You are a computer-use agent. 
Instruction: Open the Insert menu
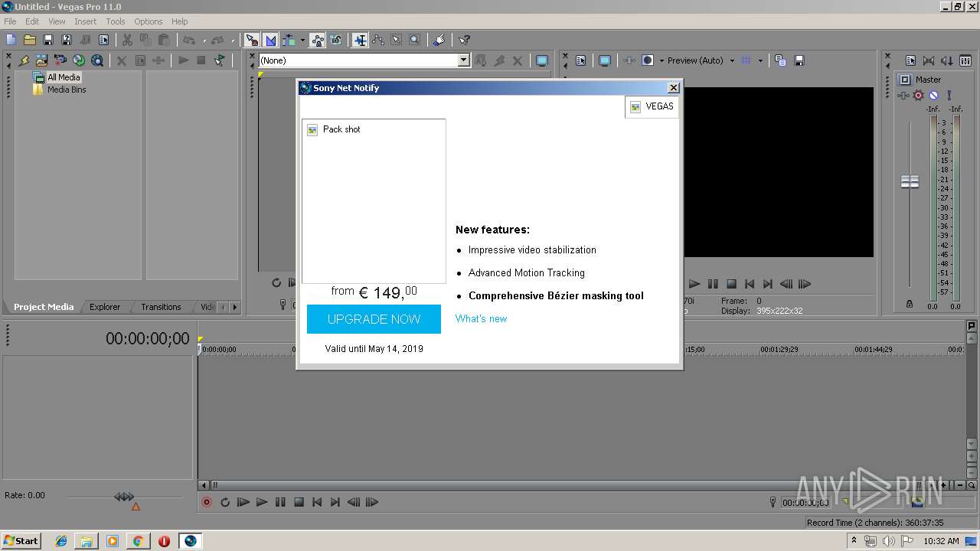pyautogui.click(x=86, y=21)
